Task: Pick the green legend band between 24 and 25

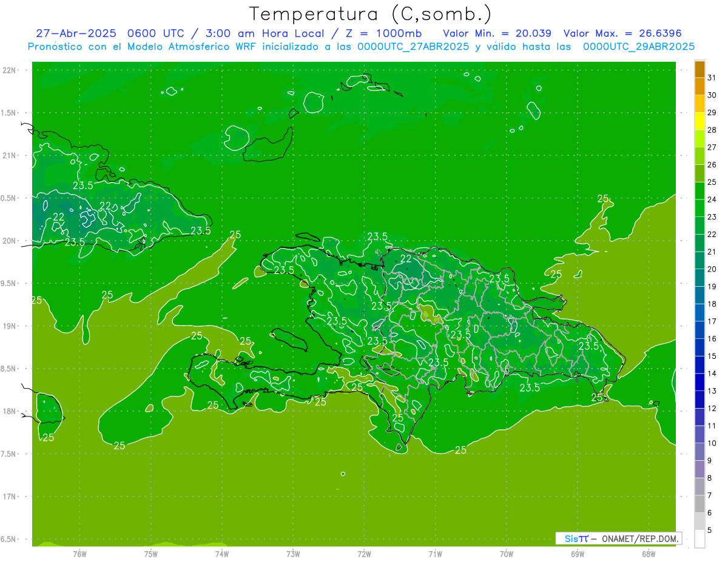Action: 699,191
